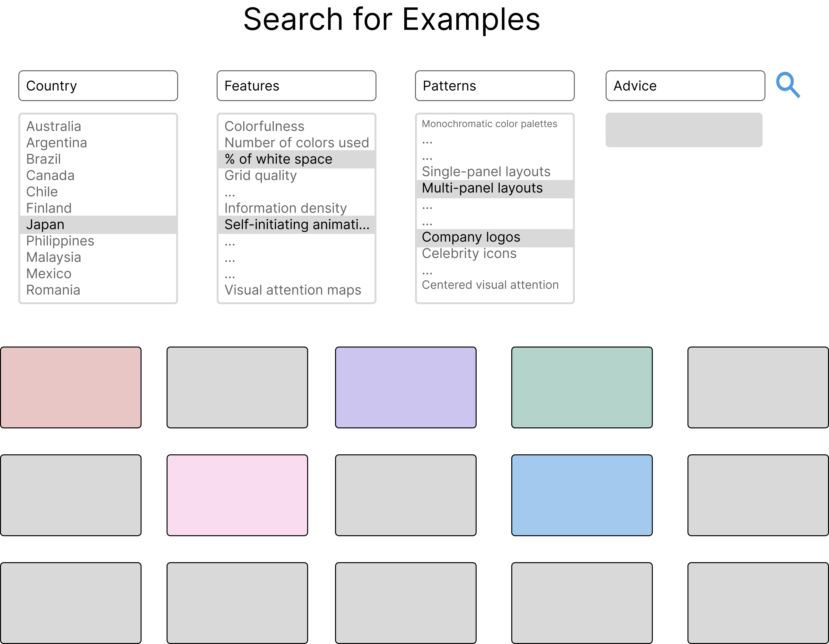Open the lavender purple example thumbnail
Screen dimensions: 829x644
[x=405, y=388]
